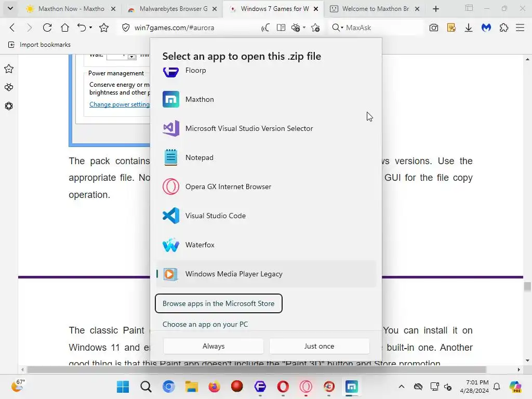Click the Just once button

(320, 346)
